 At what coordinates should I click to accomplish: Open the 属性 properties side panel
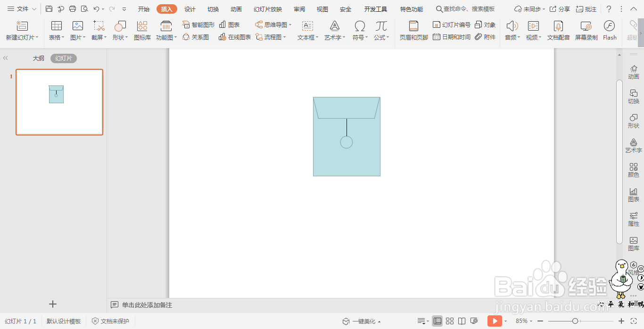(x=634, y=219)
